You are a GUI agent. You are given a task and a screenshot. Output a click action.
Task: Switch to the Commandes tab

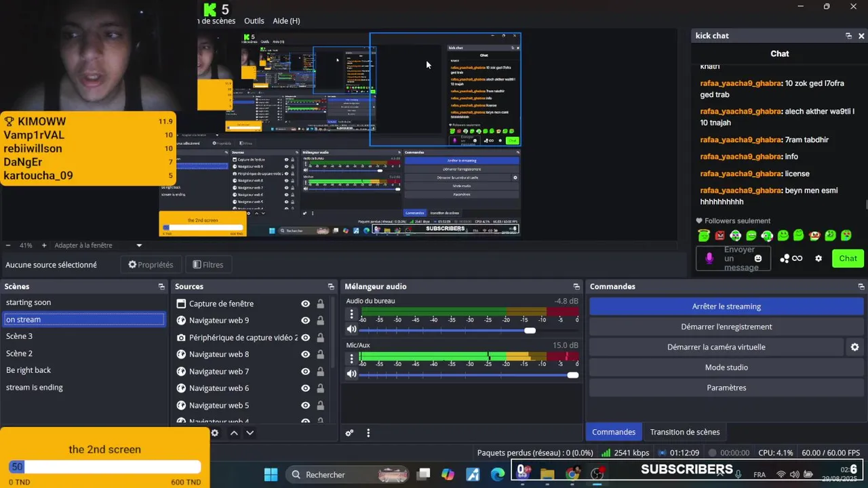(x=614, y=432)
